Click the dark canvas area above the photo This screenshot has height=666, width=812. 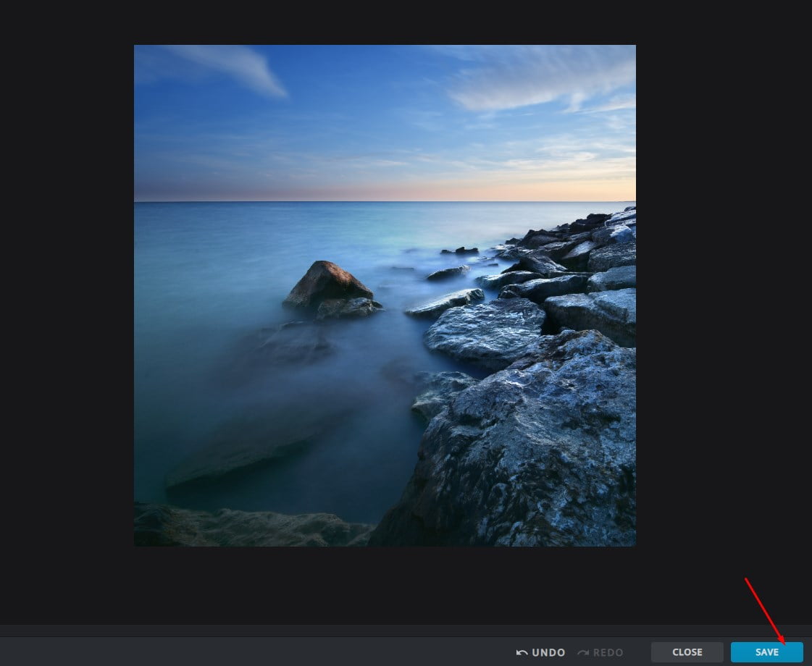[x=384, y=22]
